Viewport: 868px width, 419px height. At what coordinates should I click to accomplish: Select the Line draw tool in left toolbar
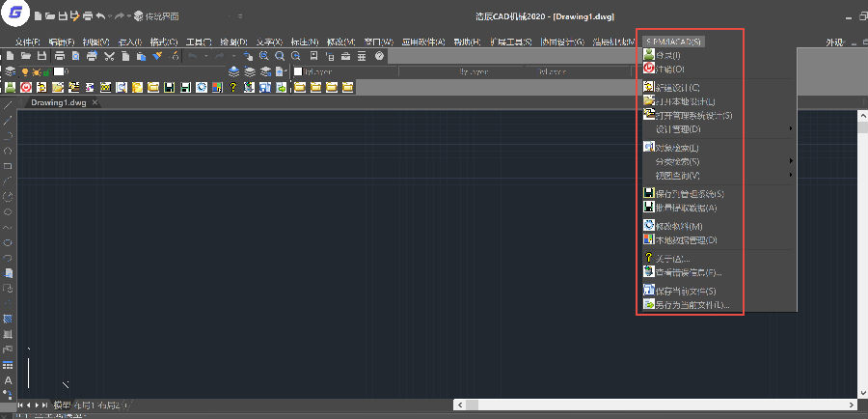[8, 104]
